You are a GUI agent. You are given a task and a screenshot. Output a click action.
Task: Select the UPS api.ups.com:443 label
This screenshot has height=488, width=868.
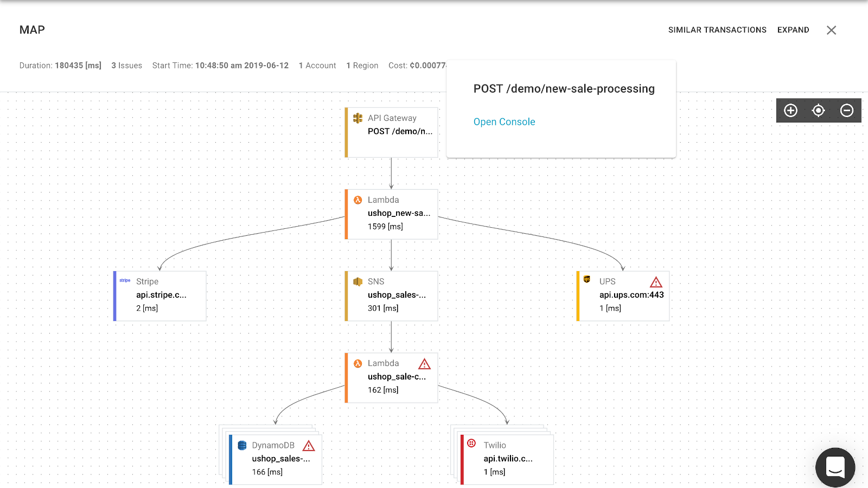631,295
